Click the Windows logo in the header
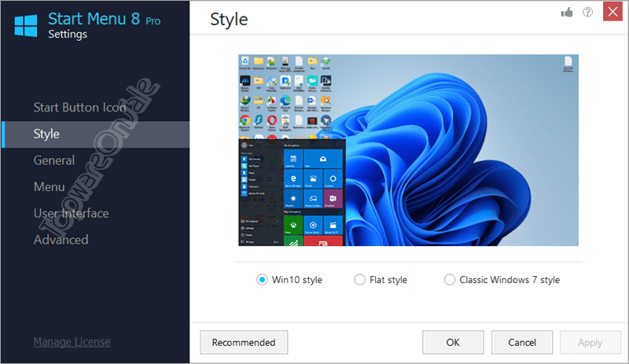The height and width of the screenshot is (364, 629). click(x=26, y=26)
